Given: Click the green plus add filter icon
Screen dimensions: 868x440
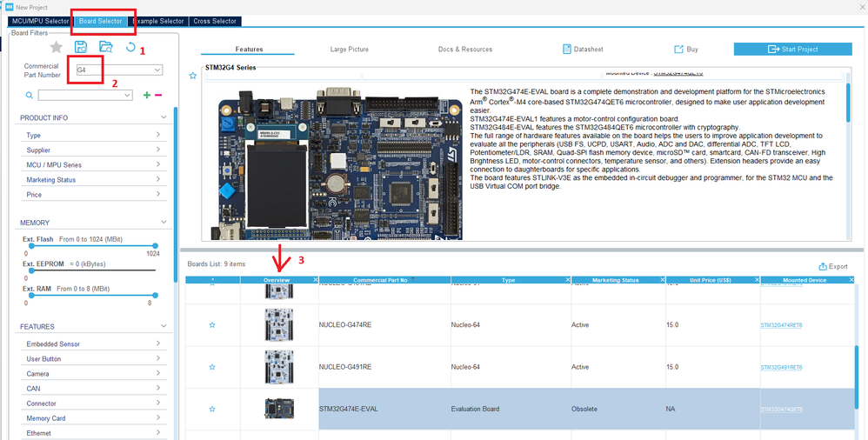Looking at the screenshot, I should 147,95.
